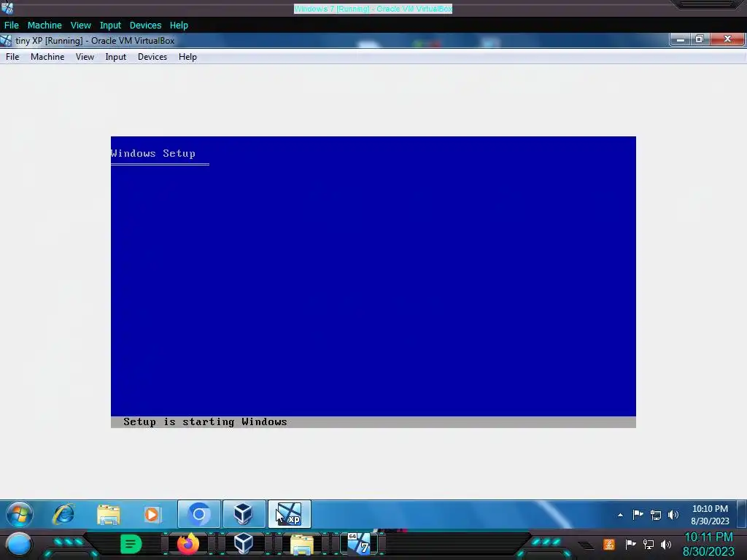Open View menu of tiny XP window
This screenshot has height=560, width=747.
[x=85, y=57]
